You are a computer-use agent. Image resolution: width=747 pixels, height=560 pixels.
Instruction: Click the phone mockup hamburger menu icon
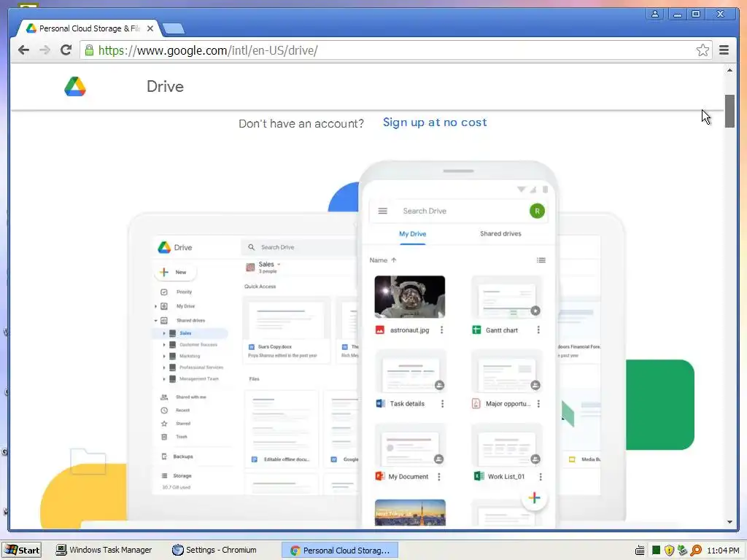382,211
